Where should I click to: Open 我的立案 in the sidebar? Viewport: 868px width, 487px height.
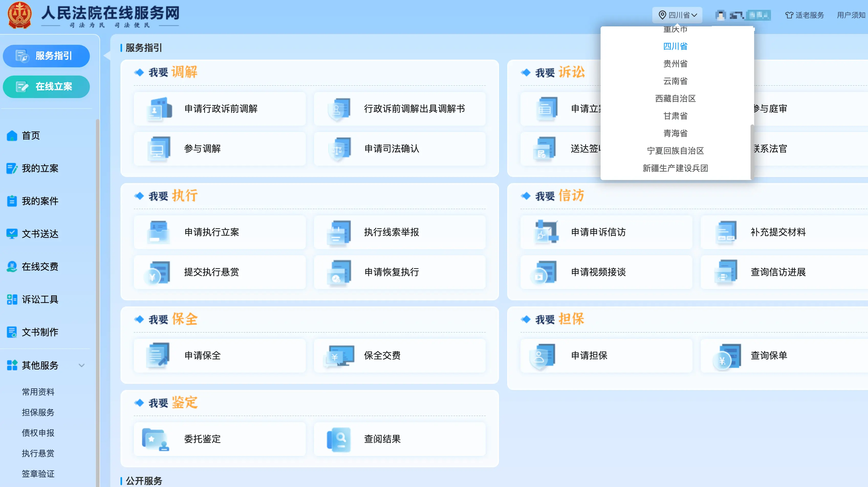click(x=40, y=168)
